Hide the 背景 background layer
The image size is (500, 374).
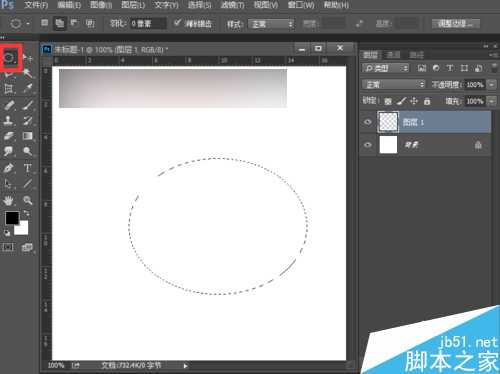[368, 145]
